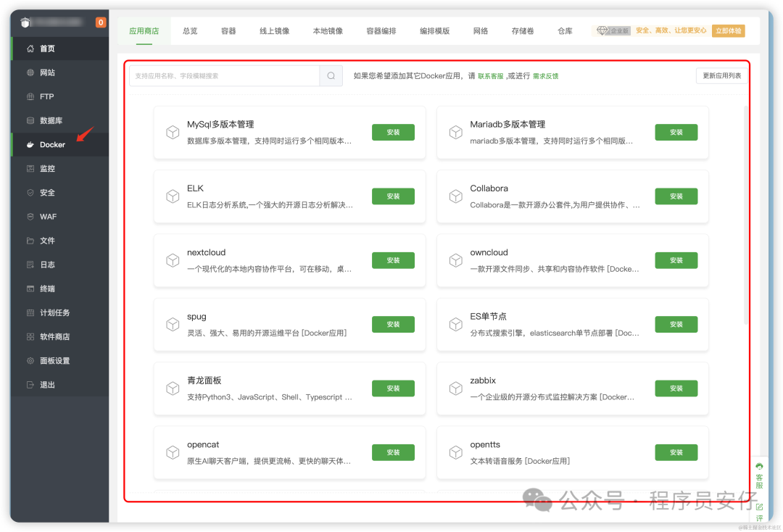783x532 pixels.
Task: Click the database icon beside 数据库
Action: (30, 120)
